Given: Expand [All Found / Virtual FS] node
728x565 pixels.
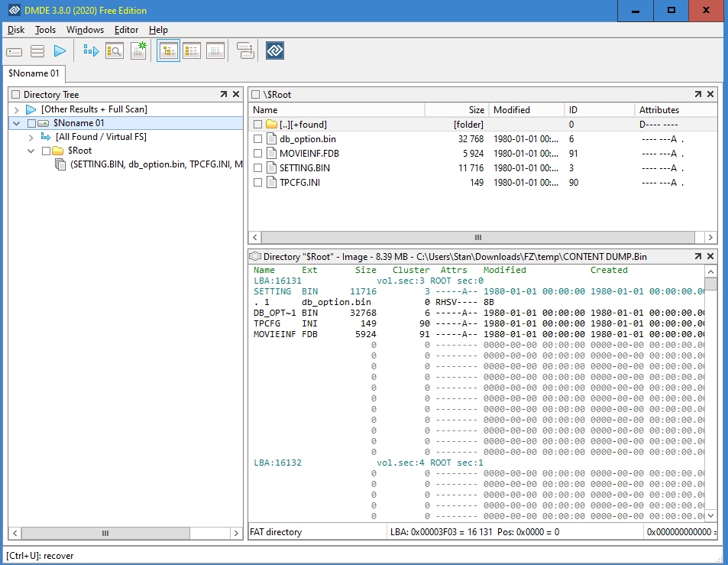Looking at the screenshot, I should (31, 138).
